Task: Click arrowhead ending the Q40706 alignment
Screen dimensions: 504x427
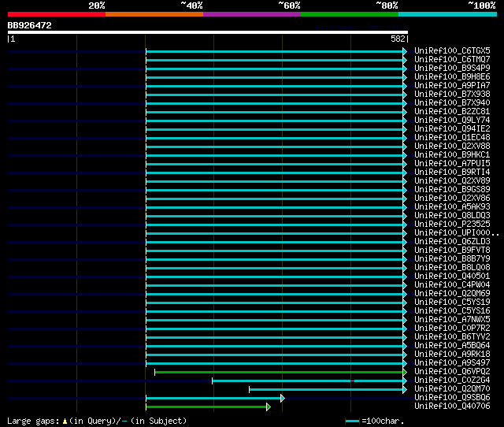Action: coord(269,407)
